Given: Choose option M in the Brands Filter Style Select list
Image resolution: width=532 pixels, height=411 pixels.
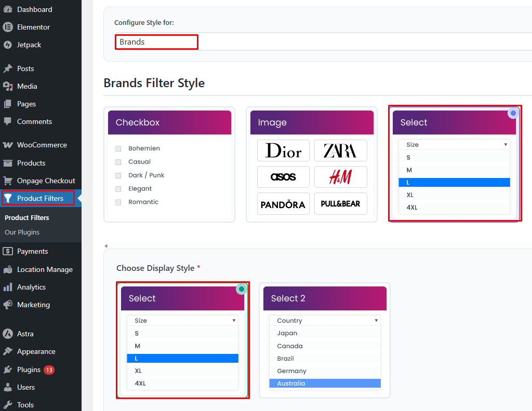Looking at the screenshot, I should coord(454,170).
